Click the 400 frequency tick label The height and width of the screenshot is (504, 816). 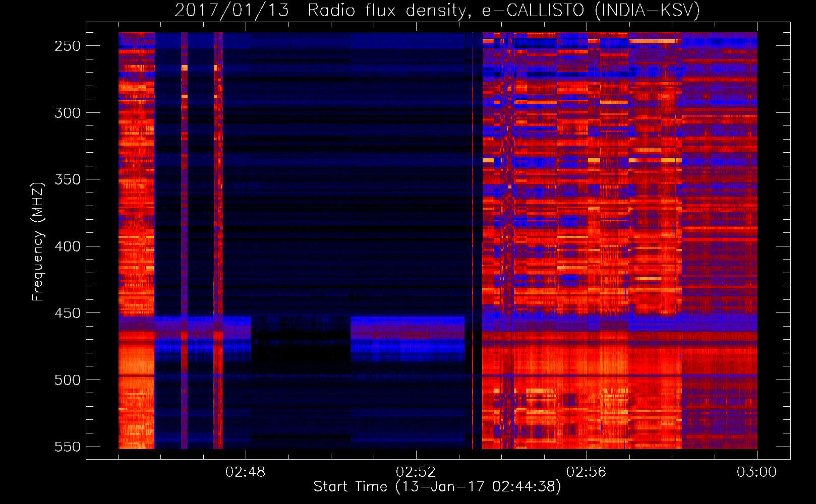[68, 246]
